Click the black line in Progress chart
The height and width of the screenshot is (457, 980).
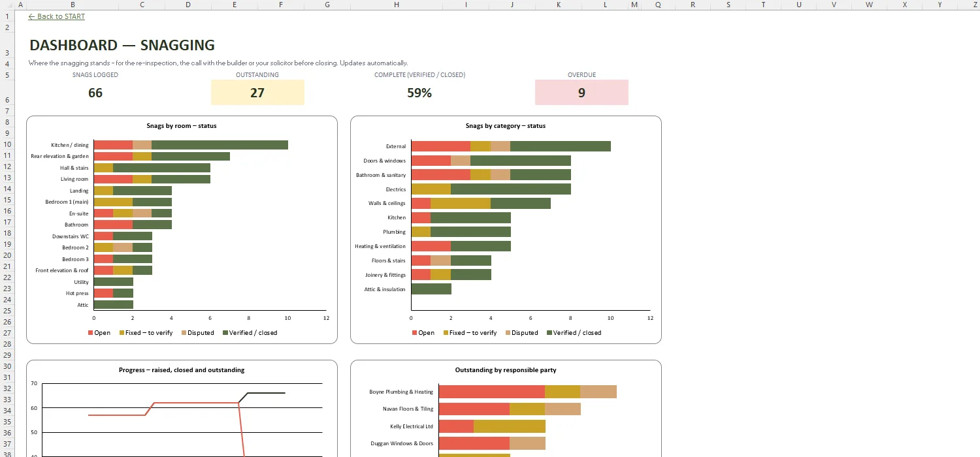click(x=267, y=393)
